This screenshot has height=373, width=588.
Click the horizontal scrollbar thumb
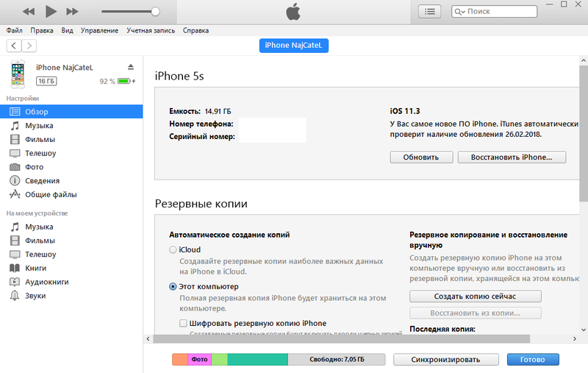click(x=341, y=339)
